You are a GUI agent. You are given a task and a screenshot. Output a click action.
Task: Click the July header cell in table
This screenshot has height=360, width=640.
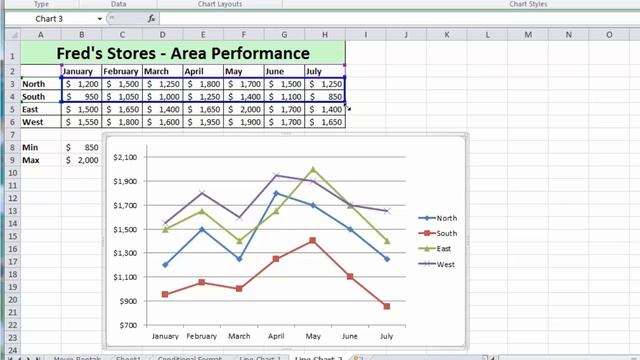pos(325,71)
